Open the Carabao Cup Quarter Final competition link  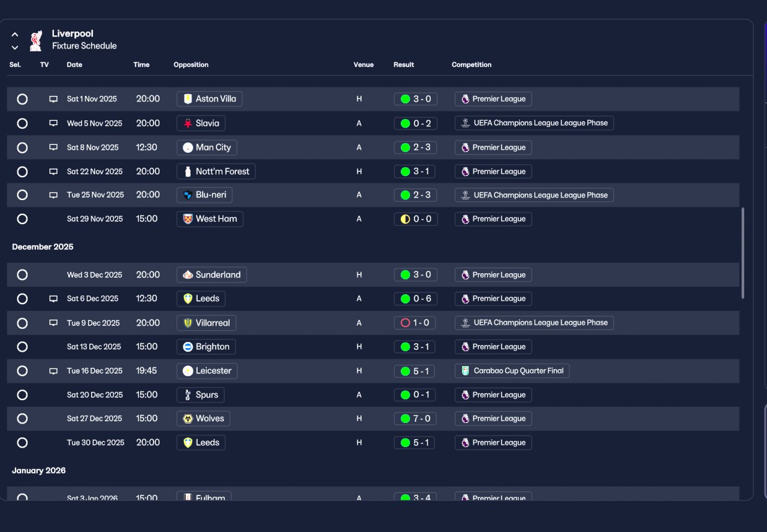tap(512, 371)
